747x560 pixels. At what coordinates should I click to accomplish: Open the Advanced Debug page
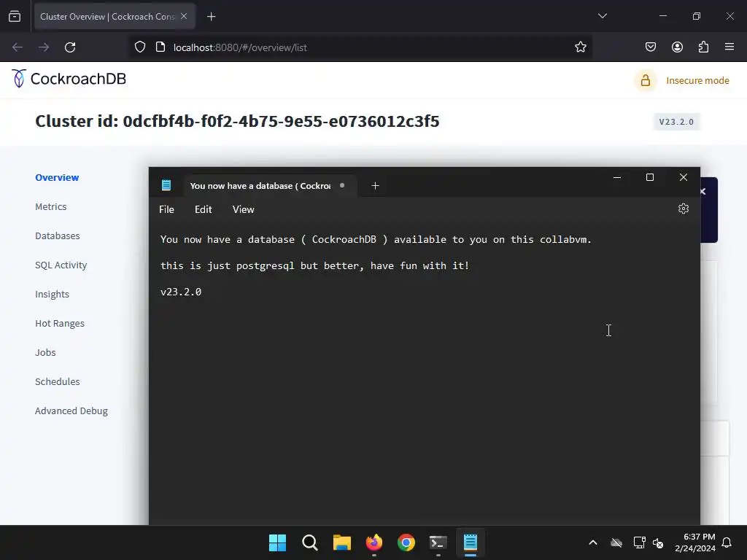pyautogui.click(x=71, y=411)
